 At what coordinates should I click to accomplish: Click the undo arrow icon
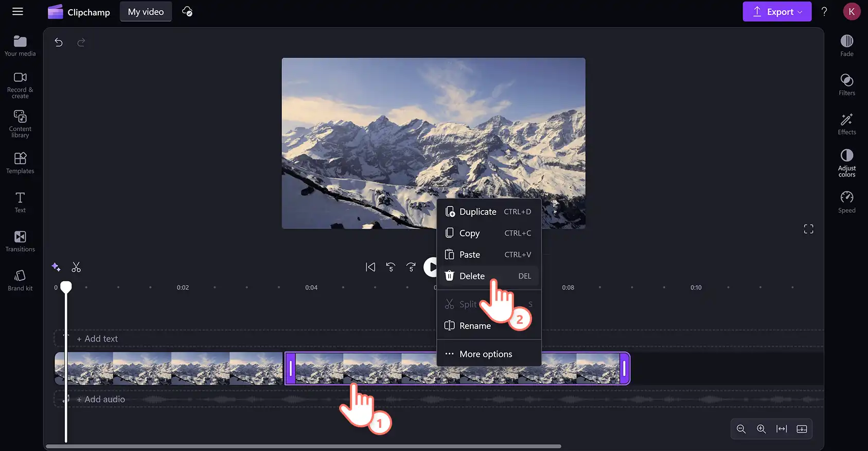tap(59, 42)
